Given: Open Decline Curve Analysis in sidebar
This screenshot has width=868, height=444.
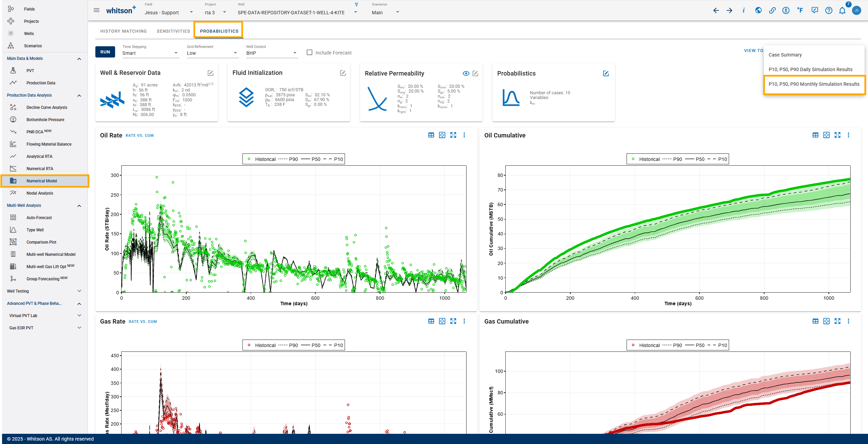Looking at the screenshot, I should [45, 108].
